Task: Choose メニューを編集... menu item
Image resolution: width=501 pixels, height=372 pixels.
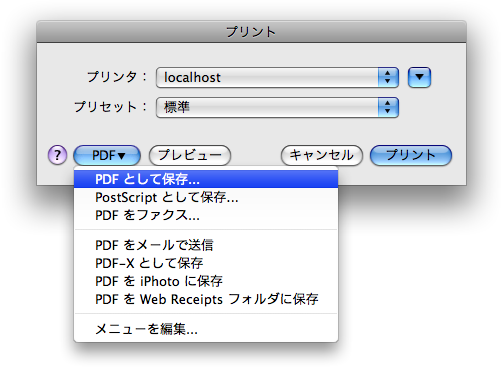Action: pyautogui.click(x=206, y=329)
